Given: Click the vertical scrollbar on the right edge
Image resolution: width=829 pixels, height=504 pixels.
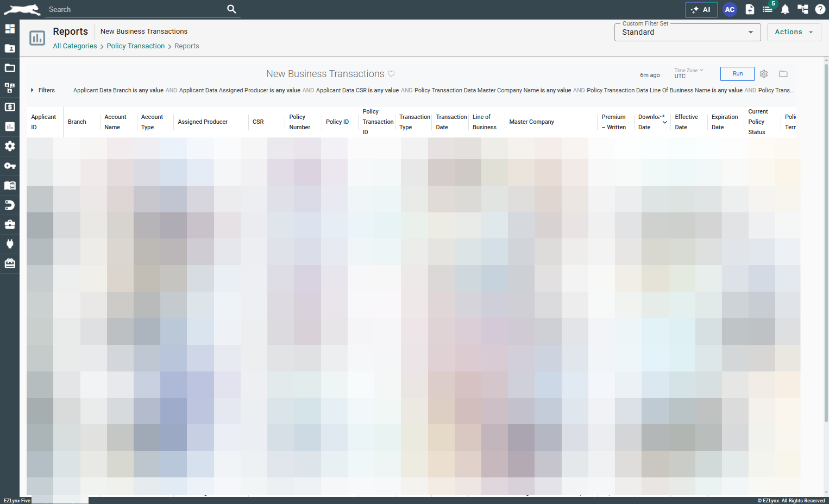Looking at the screenshot, I should (826, 243).
